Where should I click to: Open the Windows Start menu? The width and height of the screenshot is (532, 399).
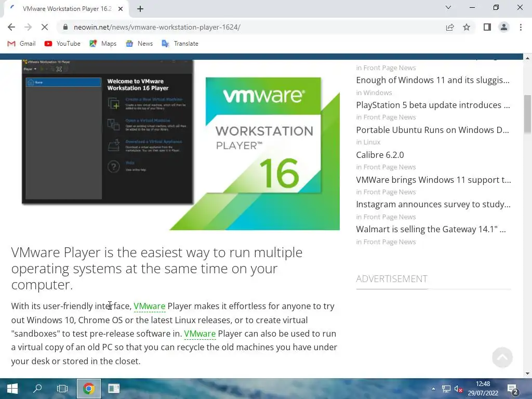(12, 389)
